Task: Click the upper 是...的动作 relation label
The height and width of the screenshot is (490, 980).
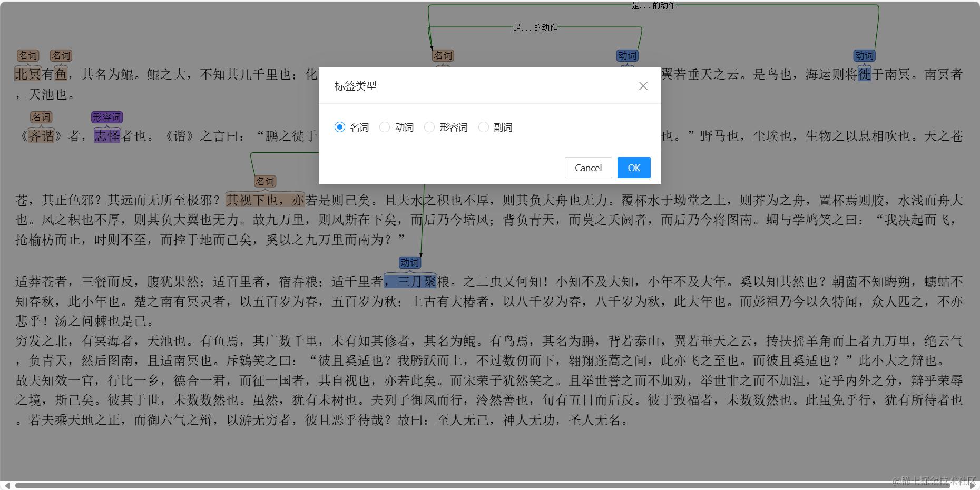Action: (653, 6)
